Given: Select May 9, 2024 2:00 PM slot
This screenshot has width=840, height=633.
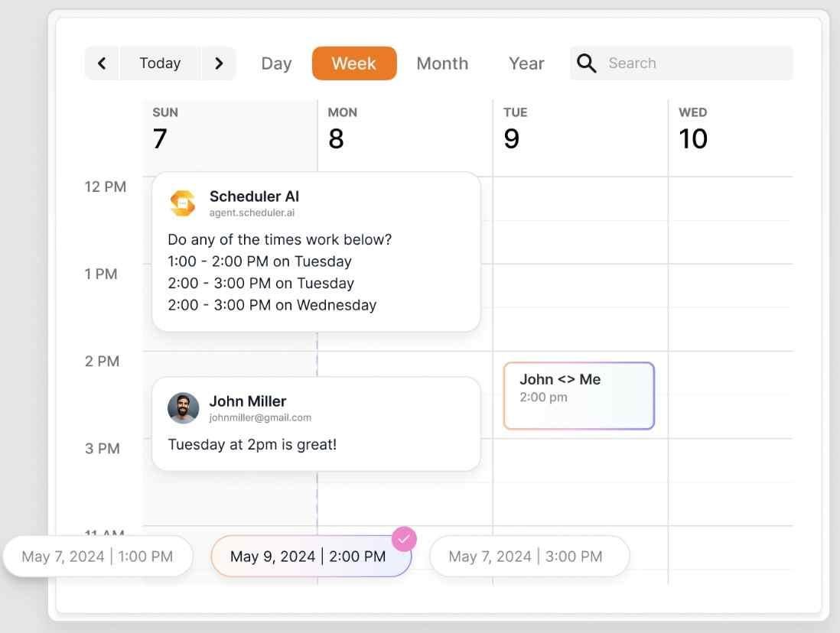Looking at the screenshot, I should click(311, 557).
